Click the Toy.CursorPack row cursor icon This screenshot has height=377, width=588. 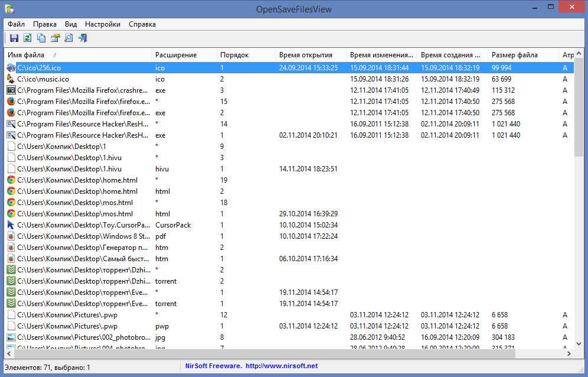point(11,225)
